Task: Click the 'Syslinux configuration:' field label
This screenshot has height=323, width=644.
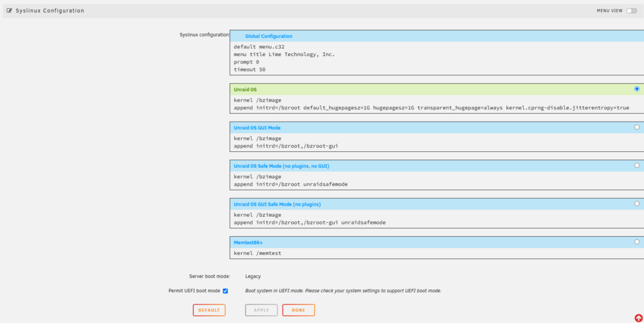Action: coord(205,35)
